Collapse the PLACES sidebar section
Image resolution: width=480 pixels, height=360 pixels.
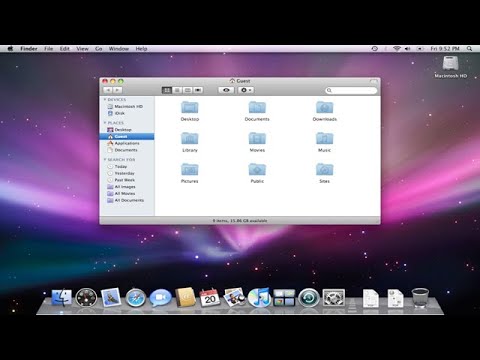pyautogui.click(x=105, y=123)
